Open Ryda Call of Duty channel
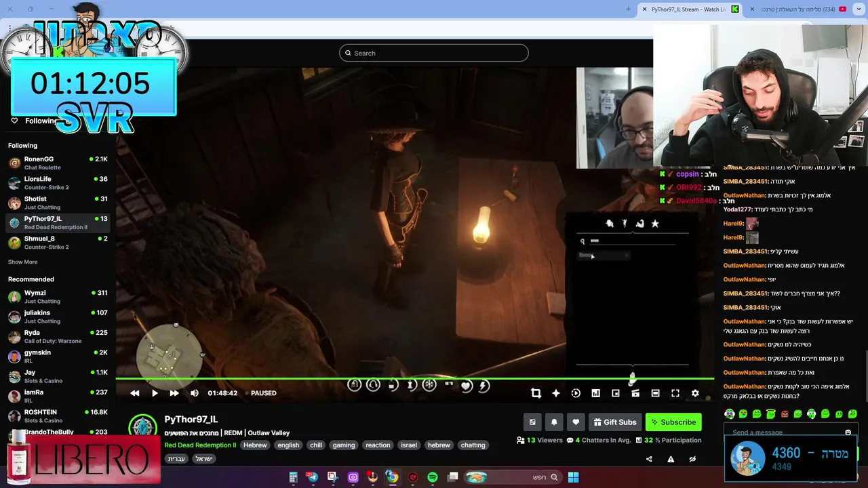868x488 pixels. [58, 336]
